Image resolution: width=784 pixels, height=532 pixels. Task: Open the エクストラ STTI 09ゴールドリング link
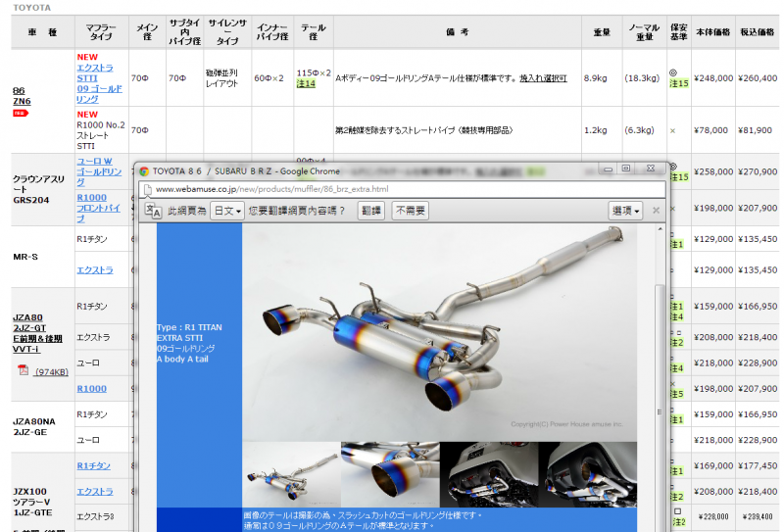point(99,83)
